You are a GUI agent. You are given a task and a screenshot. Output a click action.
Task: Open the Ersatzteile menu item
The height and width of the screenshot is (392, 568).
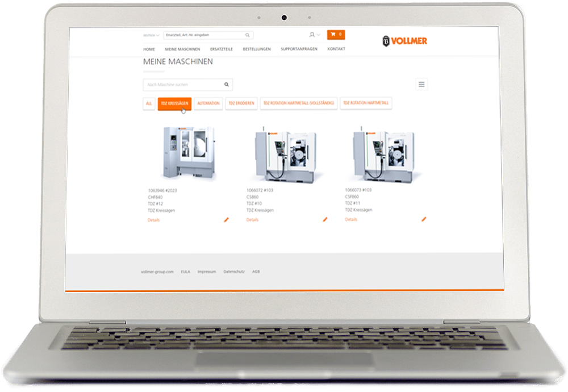[221, 49]
